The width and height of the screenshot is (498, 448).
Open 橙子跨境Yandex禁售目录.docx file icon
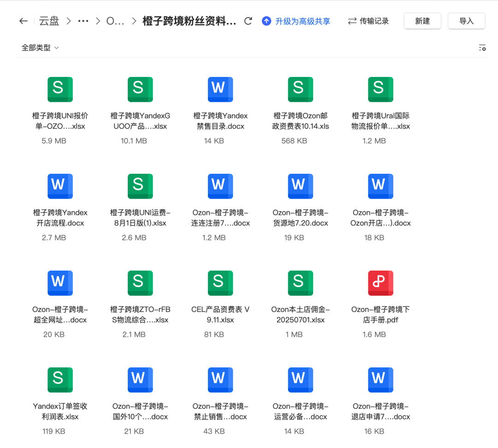coord(220,89)
